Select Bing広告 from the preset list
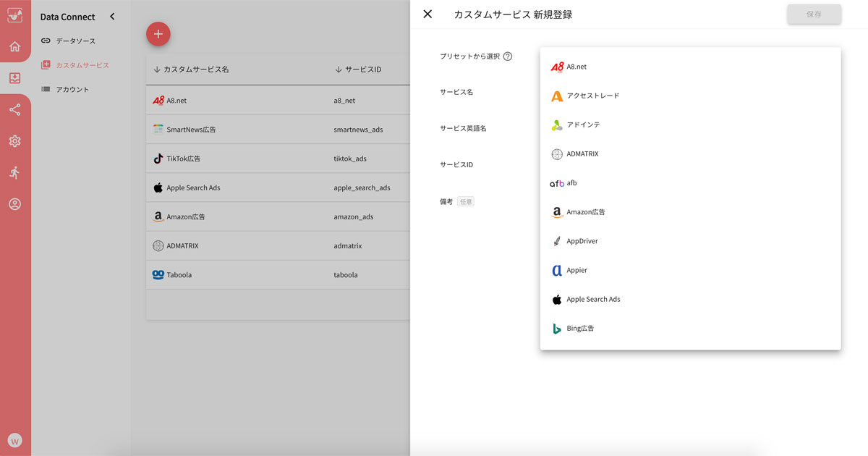The width and height of the screenshot is (868, 456). click(x=690, y=328)
